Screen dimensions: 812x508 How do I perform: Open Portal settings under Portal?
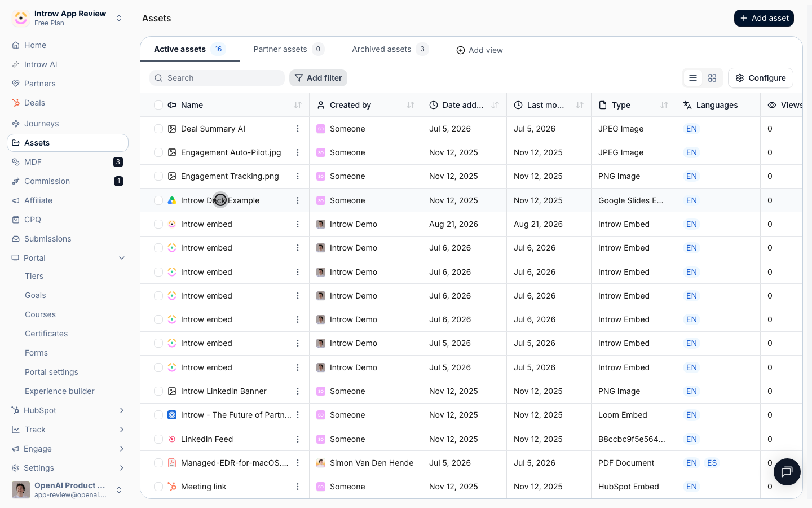click(x=51, y=372)
